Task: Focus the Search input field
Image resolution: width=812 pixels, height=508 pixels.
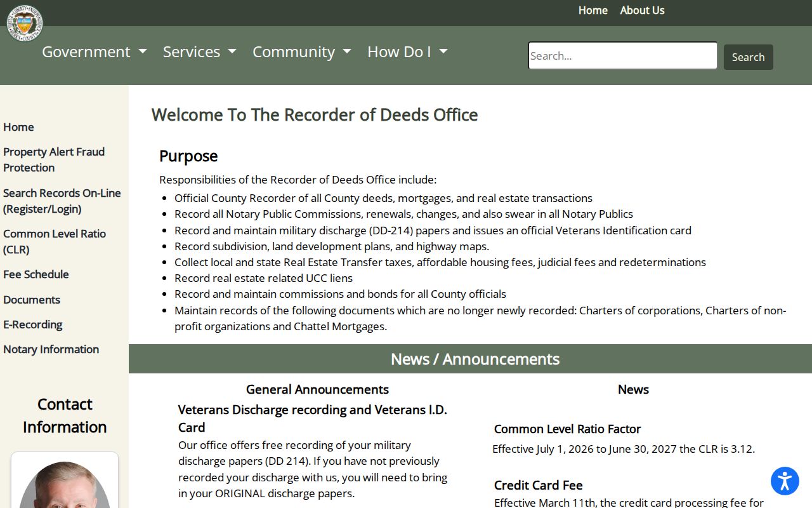Action: [x=623, y=56]
